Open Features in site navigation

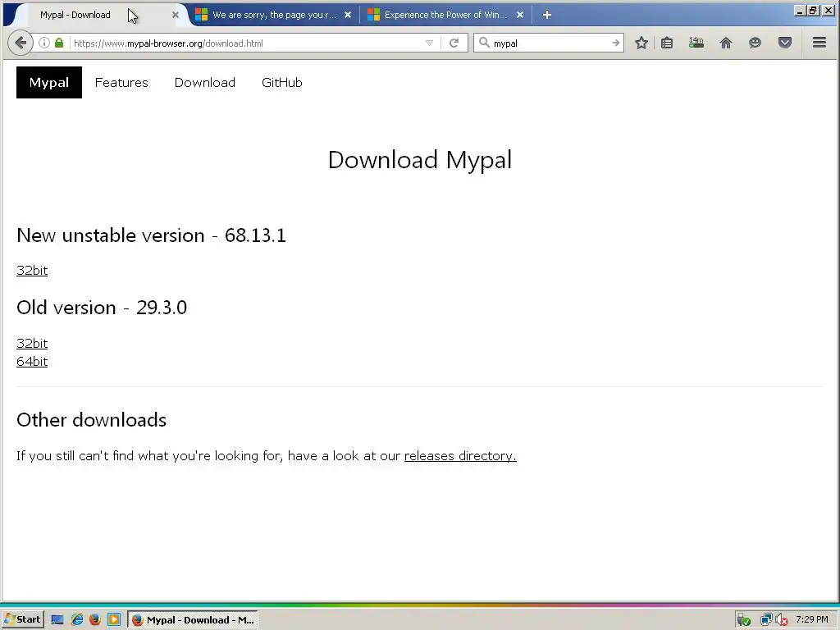click(x=121, y=83)
